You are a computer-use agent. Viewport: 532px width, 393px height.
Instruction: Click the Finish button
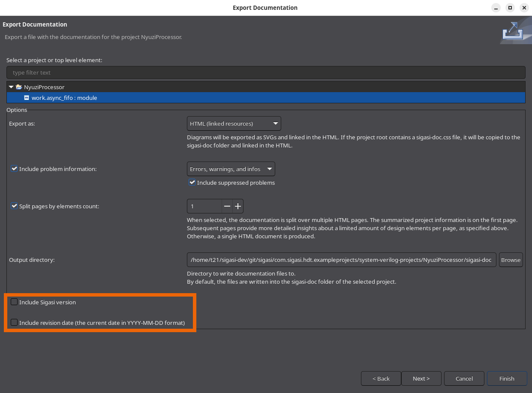click(x=507, y=378)
